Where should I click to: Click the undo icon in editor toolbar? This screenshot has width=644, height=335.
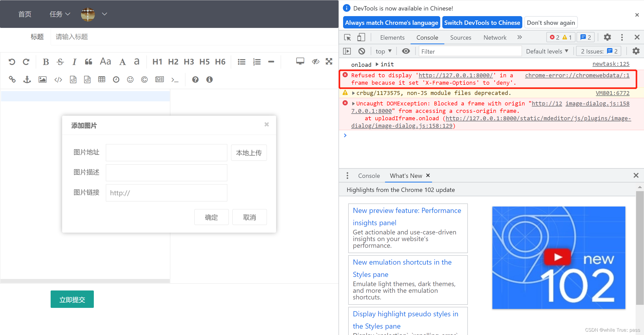coord(12,62)
